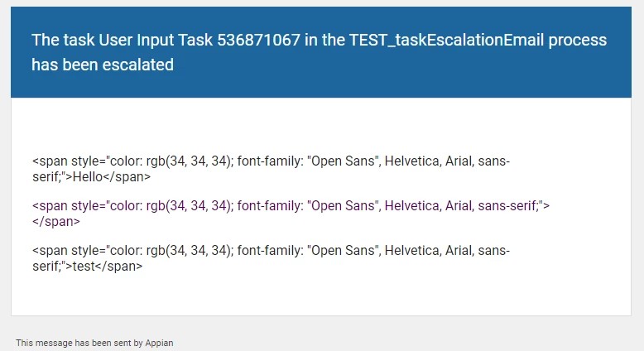Viewport: 644px width, 351px height.
Task: Click the words 'User Input Task' in banner
Action: click(x=156, y=41)
